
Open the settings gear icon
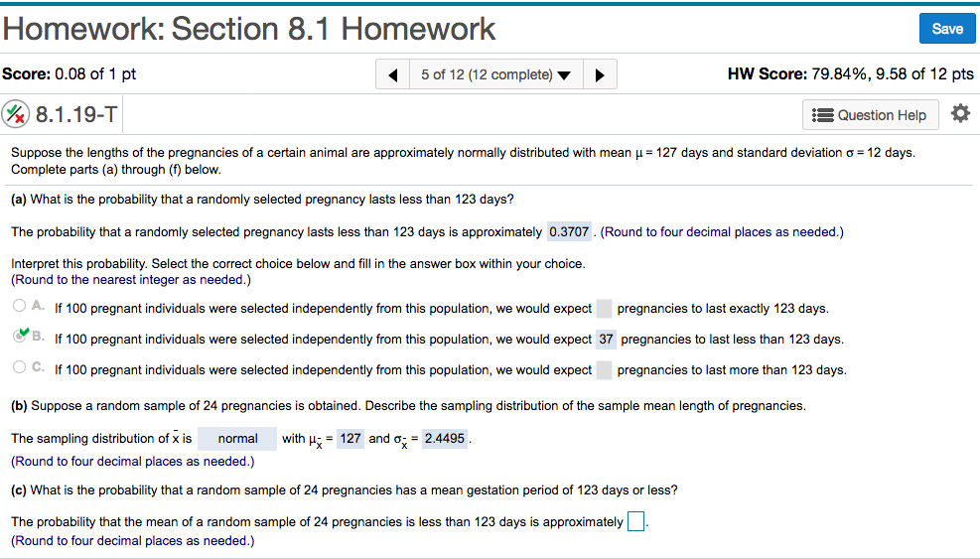point(960,114)
